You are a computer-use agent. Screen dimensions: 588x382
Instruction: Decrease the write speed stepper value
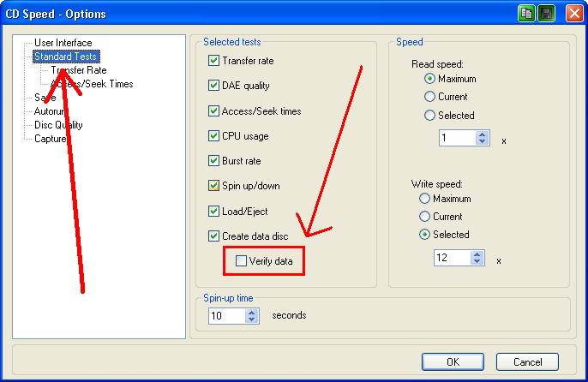click(x=477, y=262)
